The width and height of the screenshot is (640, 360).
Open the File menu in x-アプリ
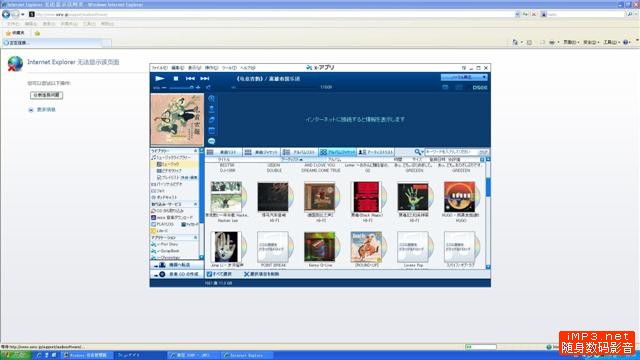[160, 68]
